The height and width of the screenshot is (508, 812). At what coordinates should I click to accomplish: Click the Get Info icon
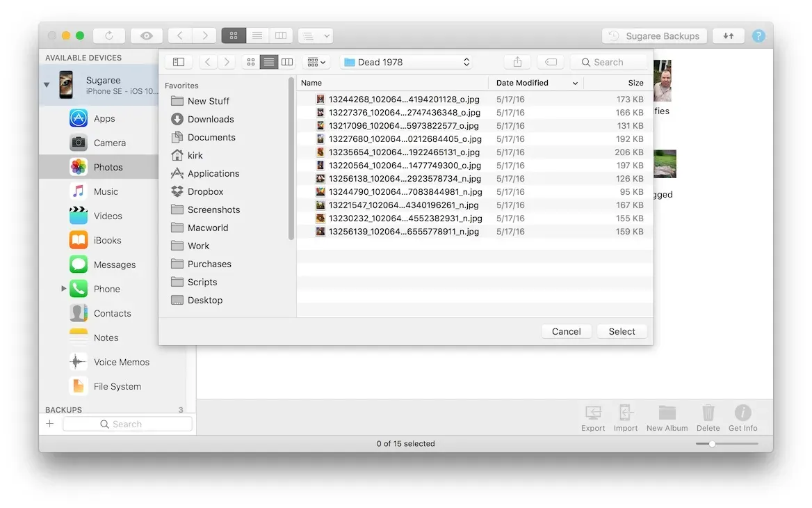pyautogui.click(x=742, y=417)
